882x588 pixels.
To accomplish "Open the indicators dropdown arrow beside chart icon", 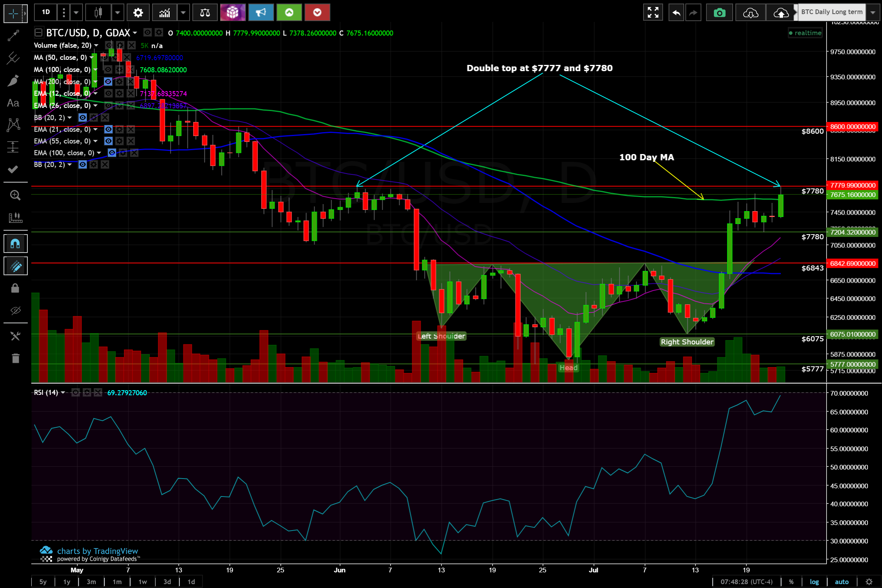I will pos(183,13).
